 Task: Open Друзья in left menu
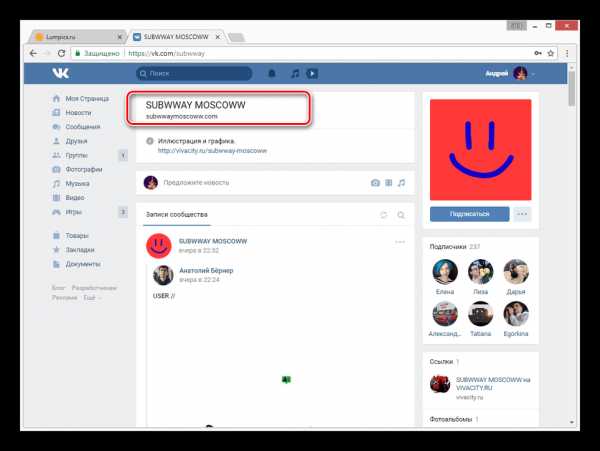[76, 141]
